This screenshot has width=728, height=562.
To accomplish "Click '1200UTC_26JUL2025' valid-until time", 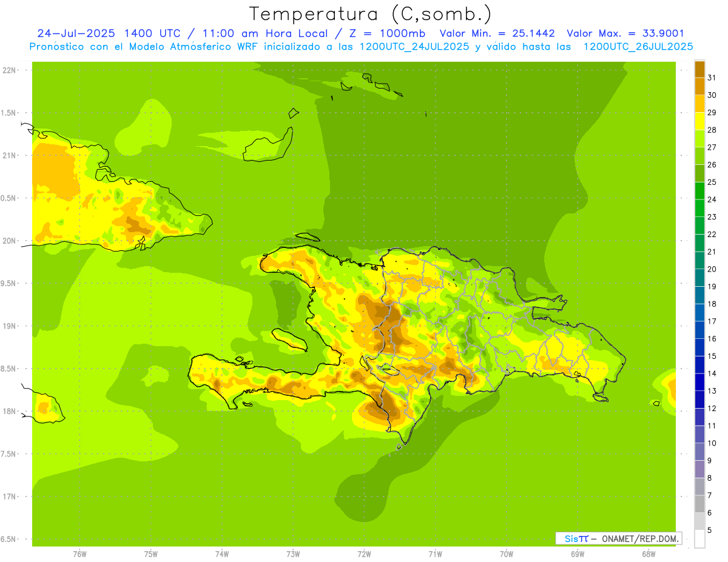I will click(638, 46).
